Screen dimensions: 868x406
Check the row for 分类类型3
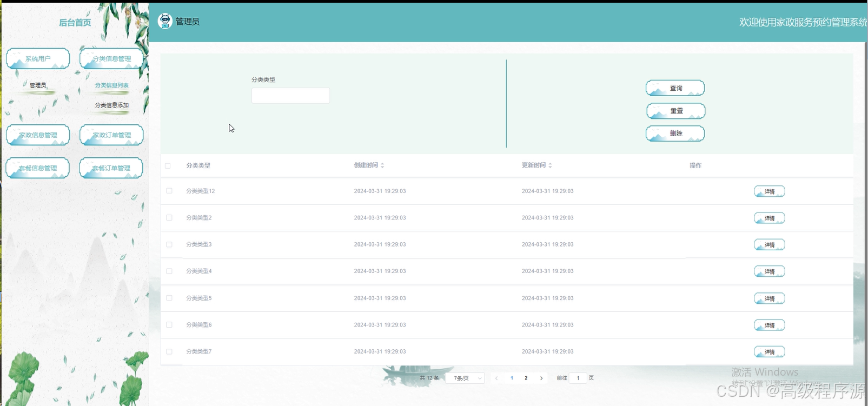pyautogui.click(x=169, y=244)
